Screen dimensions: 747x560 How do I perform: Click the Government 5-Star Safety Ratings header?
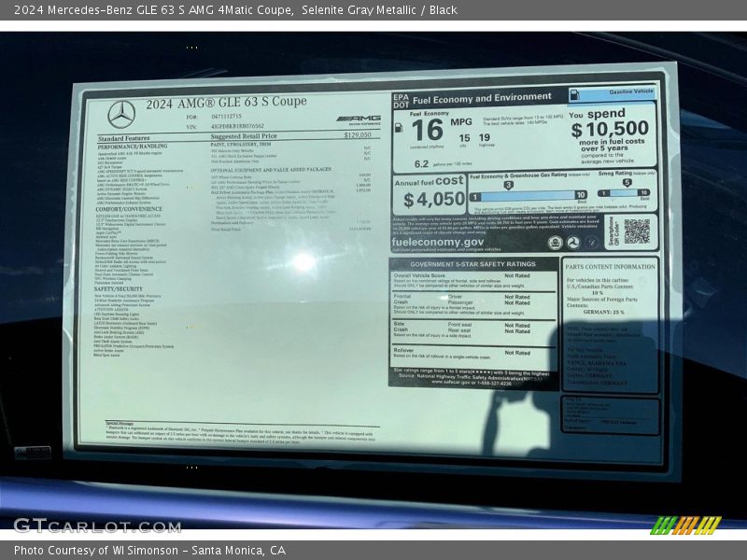(x=473, y=264)
